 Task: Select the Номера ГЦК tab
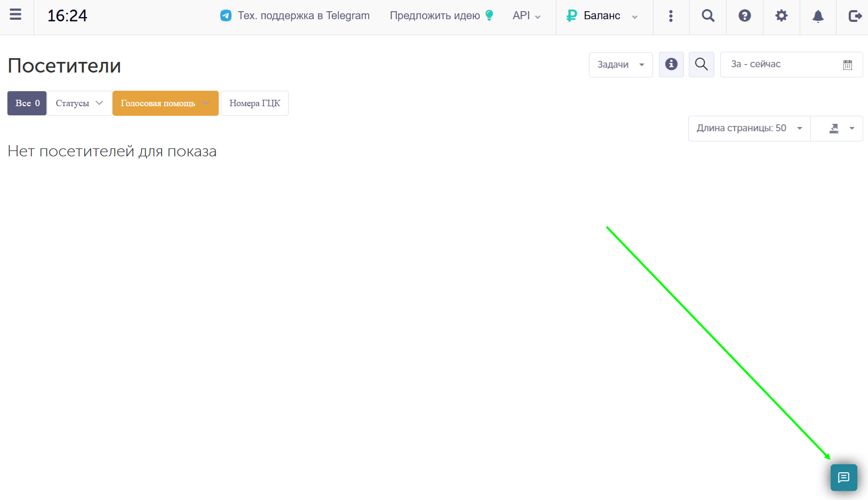click(x=254, y=104)
